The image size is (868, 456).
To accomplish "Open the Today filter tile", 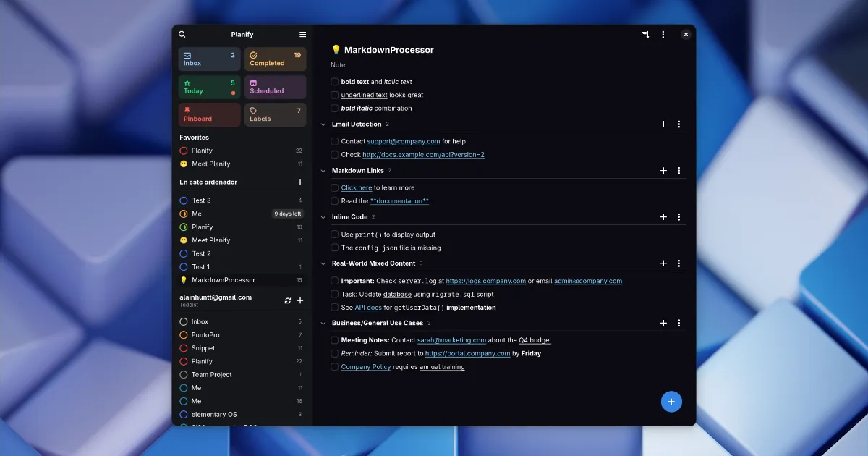I will coord(209,87).
